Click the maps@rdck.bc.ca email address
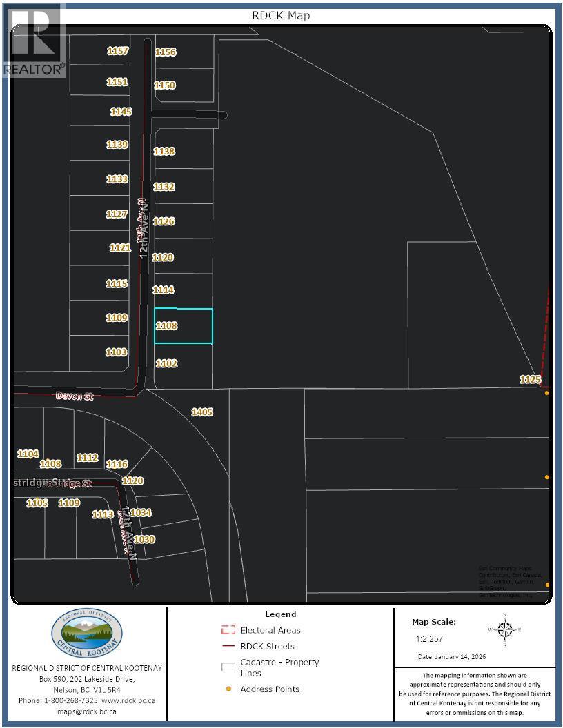 (x=87, y=711)
